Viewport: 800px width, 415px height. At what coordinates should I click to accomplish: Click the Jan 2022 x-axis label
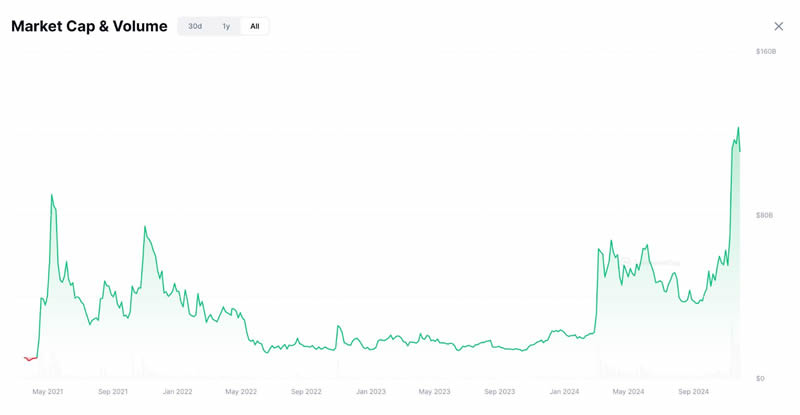click(x=177, y=392)
